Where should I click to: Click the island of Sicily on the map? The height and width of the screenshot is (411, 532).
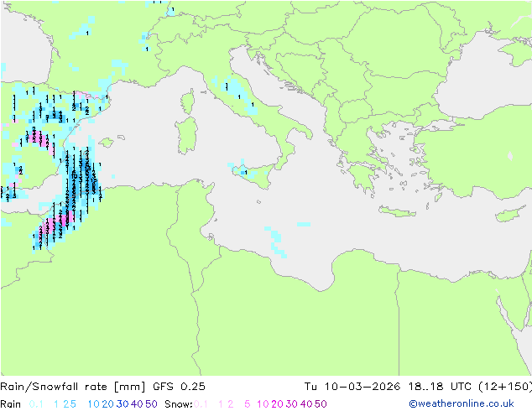(x=254, y=174)
